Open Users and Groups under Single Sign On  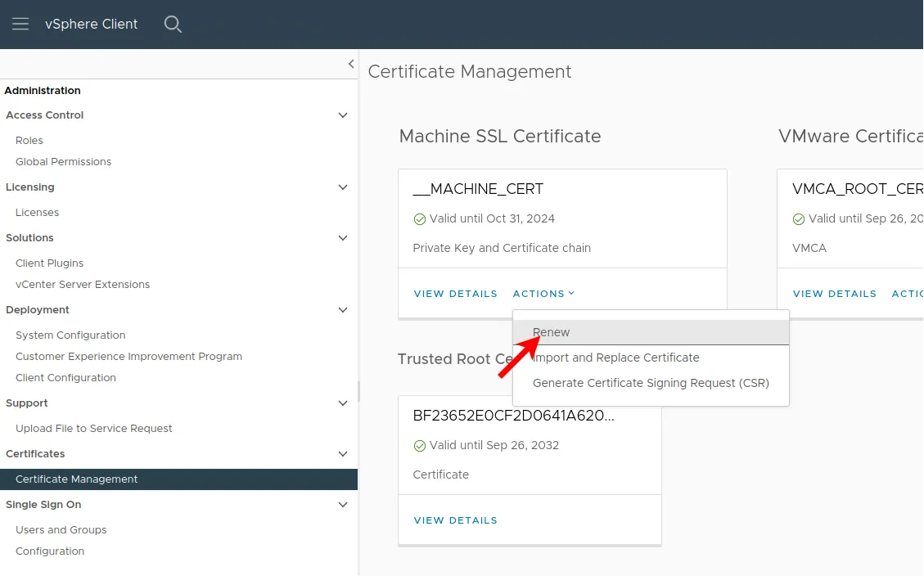[x=61, y=529]
